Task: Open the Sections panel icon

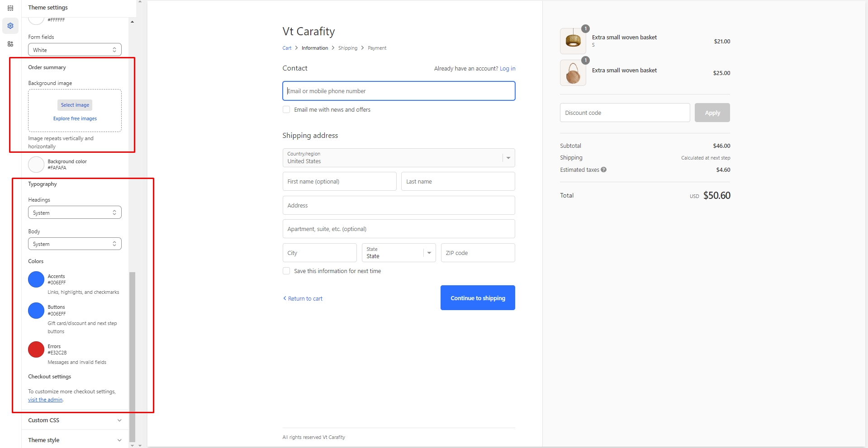Action: tap(10, 8)
